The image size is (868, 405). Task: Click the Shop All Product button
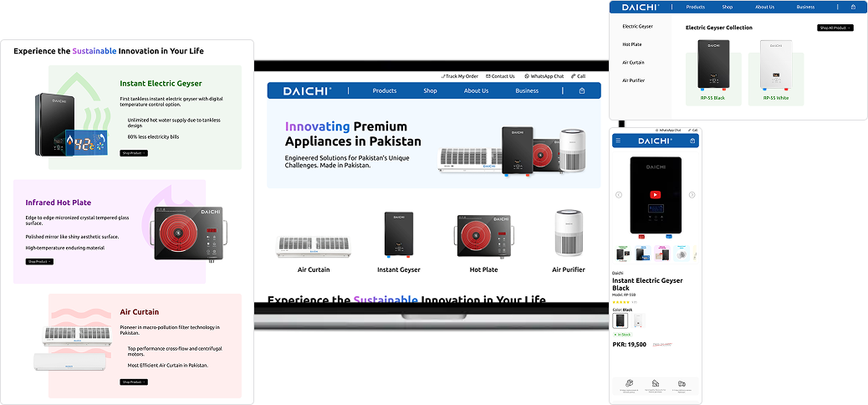835,28
